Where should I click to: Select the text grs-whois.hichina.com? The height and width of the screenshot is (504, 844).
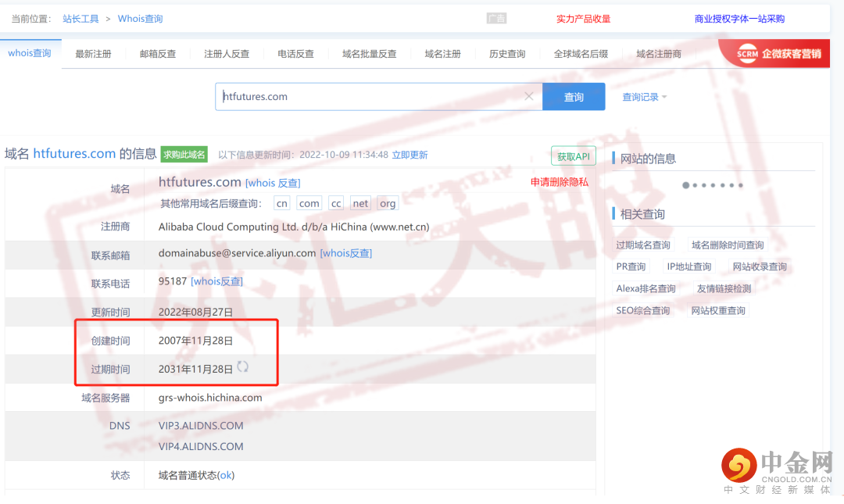click(210, 398)
